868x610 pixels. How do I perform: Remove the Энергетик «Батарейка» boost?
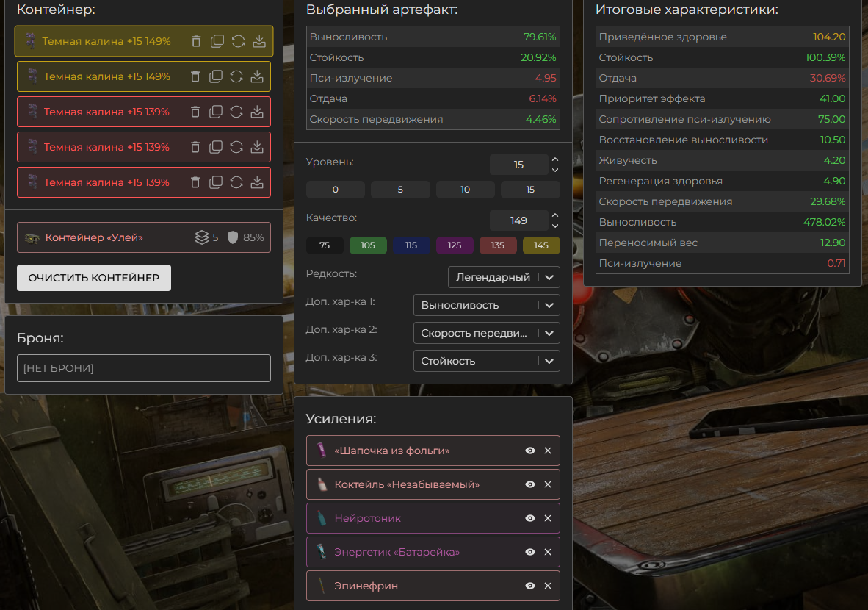point(548,552)
